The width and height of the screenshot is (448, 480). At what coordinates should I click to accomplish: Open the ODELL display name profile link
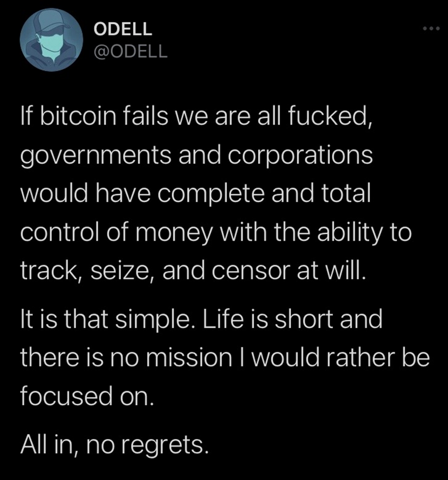(123, 29)
